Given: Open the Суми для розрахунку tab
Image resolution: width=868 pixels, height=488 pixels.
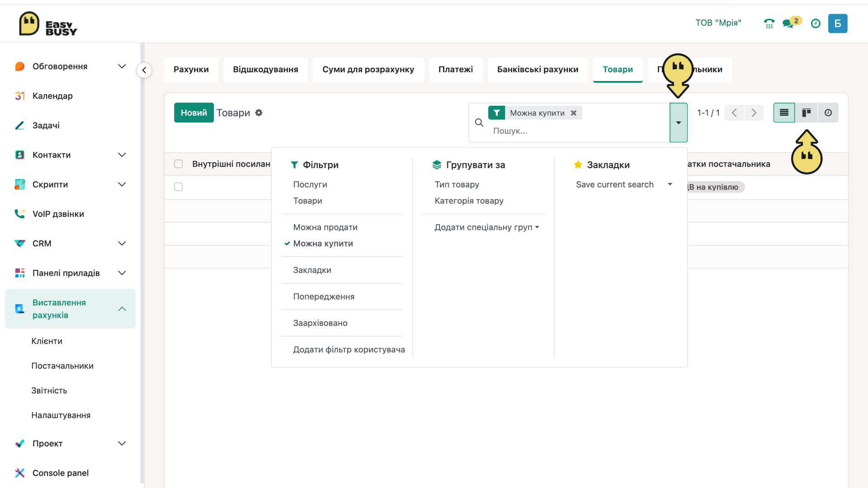Looking at the screenshot, I should pyautogui.click(x=368, y=70).
